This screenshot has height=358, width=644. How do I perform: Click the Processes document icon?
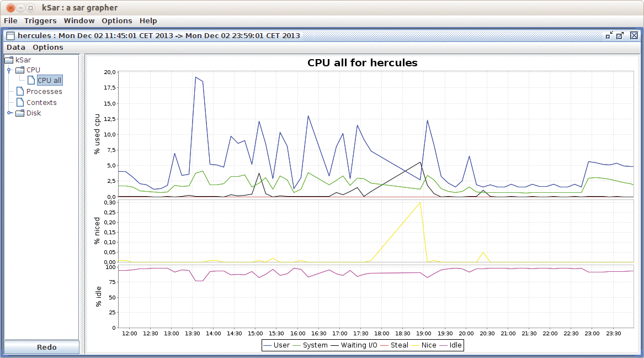[x=20, y=92]
